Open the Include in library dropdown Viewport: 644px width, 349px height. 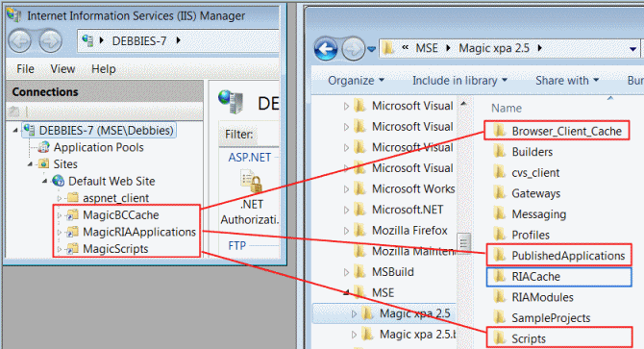(459, 81)
